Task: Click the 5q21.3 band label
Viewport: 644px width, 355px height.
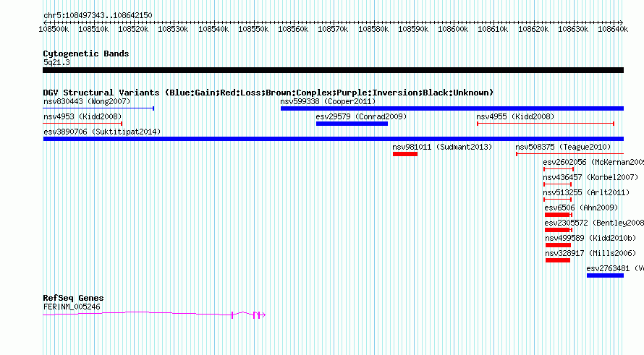Action: (56, 62)
